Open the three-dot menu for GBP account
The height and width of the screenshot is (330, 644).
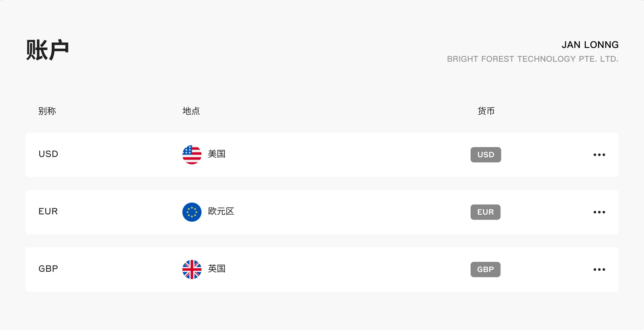tap(599, 269)
